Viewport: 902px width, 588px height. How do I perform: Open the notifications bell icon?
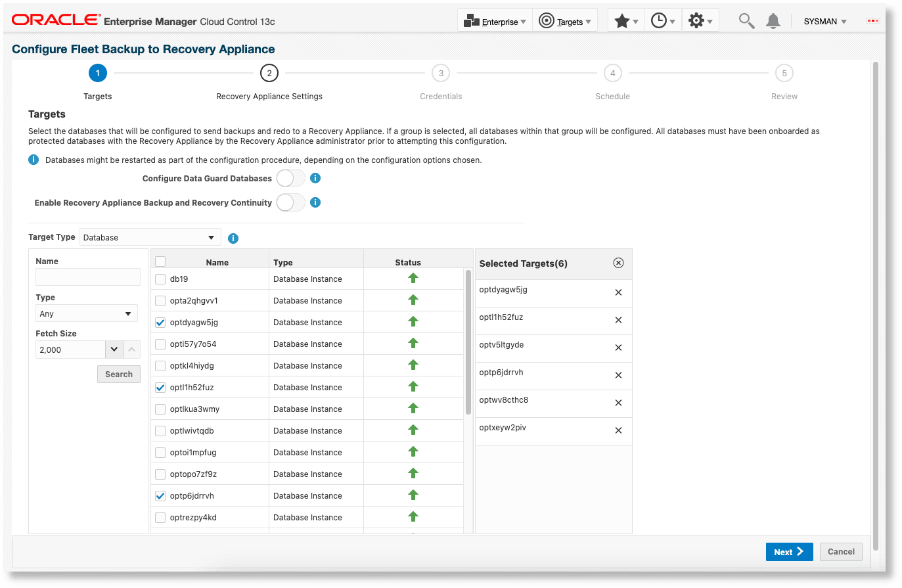pos(773,20)
